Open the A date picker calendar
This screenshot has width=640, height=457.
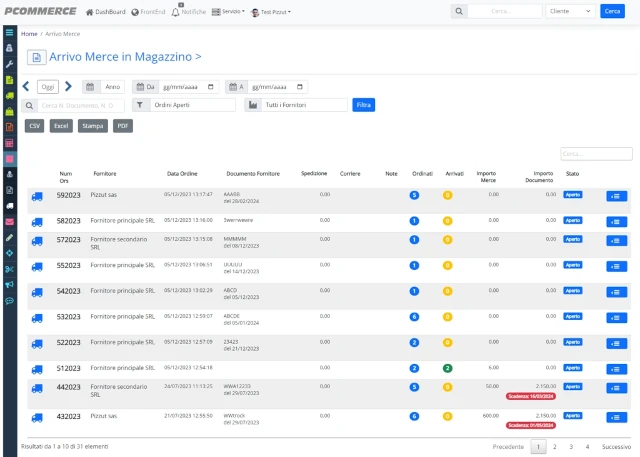coord(300,87)
